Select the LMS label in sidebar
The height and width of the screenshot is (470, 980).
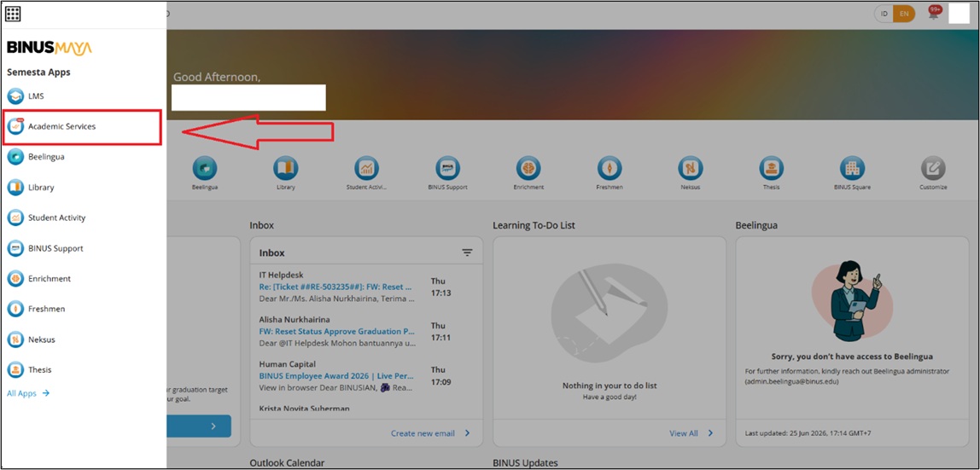click(36, 96)
